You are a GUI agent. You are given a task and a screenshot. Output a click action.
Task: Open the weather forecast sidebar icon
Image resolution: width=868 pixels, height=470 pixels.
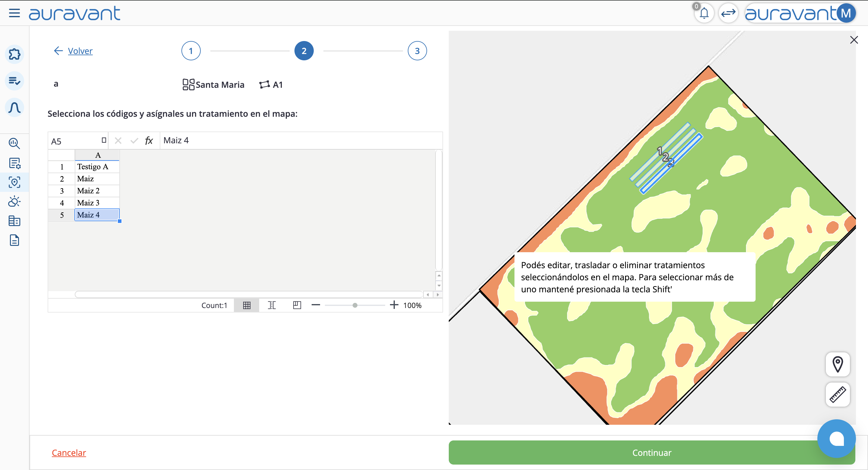click(14, 202)
